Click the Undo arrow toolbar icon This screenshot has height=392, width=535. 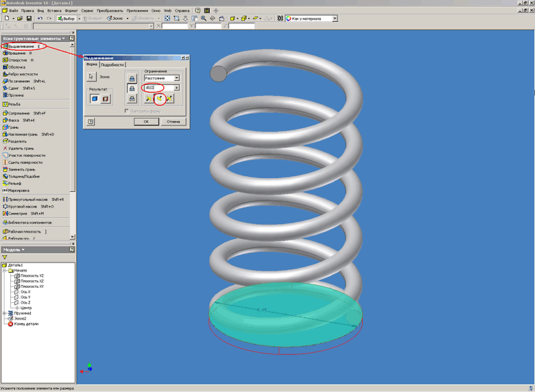[40, 19]
